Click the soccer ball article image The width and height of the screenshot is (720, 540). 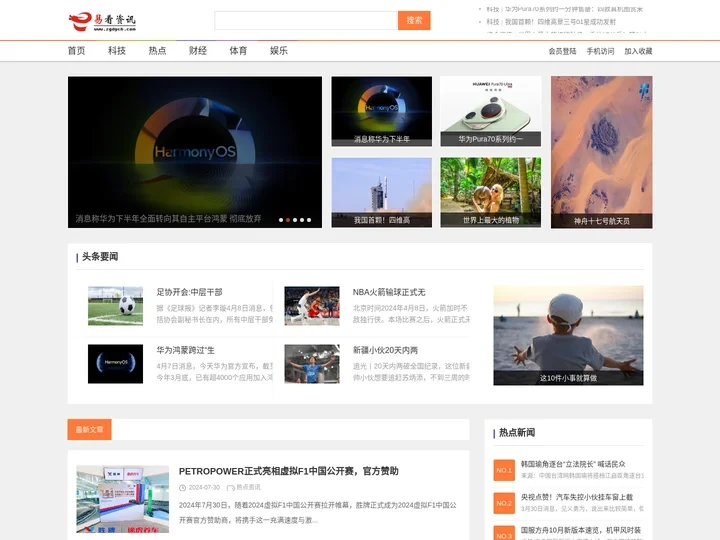coord(115,306)
